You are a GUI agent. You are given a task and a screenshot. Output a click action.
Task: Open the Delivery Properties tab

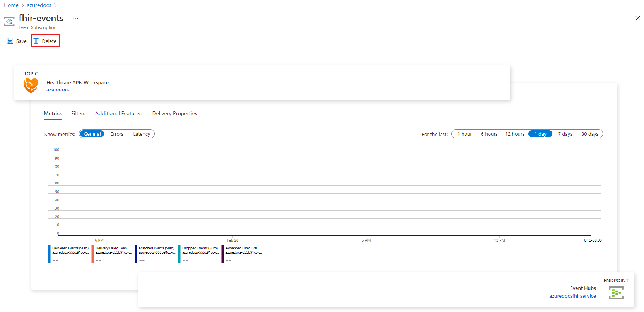pos(175,113)
